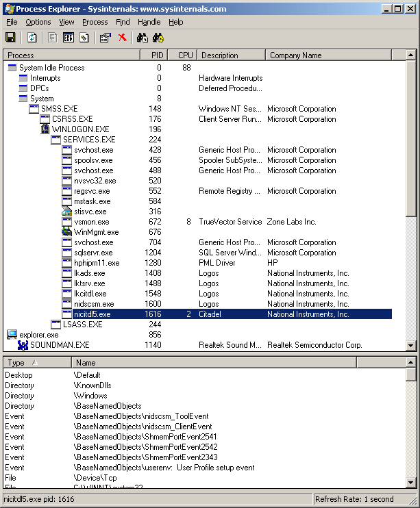Open the File menu

click(12, 22)
